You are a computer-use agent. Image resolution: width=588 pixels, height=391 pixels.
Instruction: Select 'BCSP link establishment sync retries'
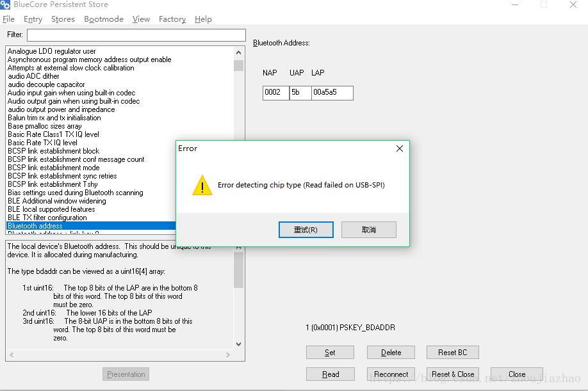62,176
